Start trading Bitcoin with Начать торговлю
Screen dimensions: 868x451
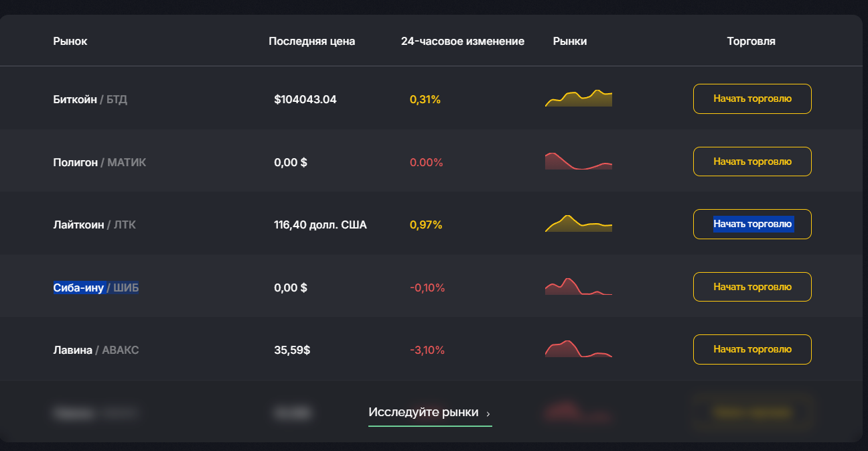click(752, 99)
